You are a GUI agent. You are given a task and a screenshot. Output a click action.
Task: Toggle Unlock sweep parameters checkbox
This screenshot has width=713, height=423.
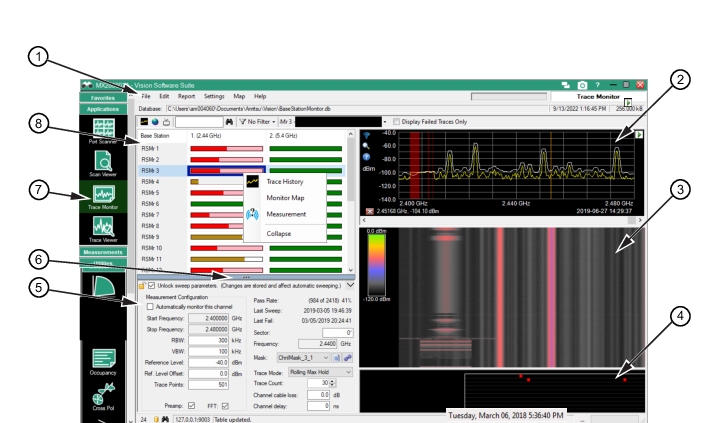(151, 286)
